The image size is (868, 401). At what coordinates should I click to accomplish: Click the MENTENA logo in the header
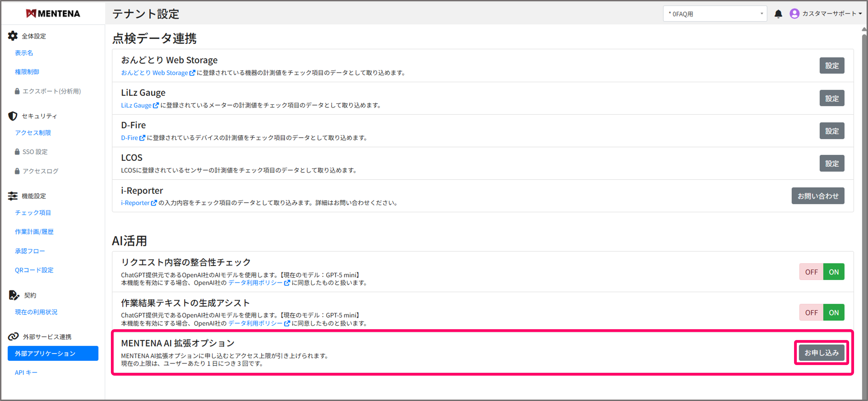pos(53,14)
